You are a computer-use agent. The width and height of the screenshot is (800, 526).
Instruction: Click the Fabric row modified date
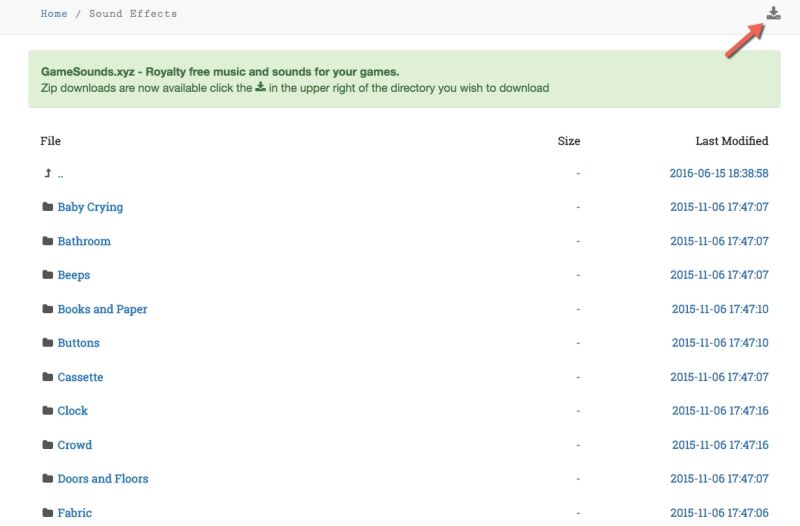pos(719,512)
